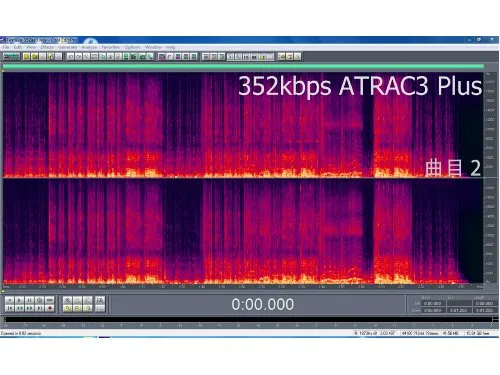The height and width of the screenshot is (375, 500).
Task: Open the File menu
Action: tap(6, 47)
